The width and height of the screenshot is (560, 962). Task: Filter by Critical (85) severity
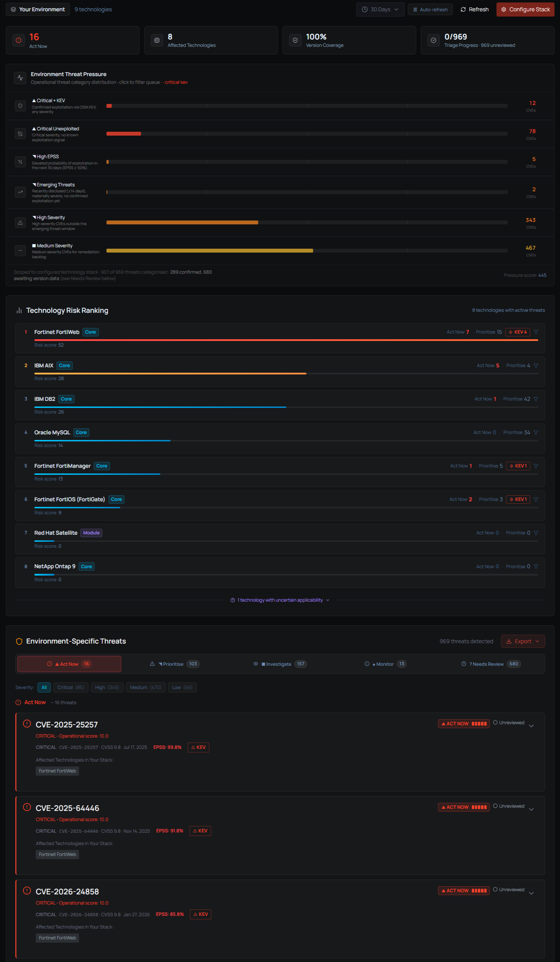71,688
